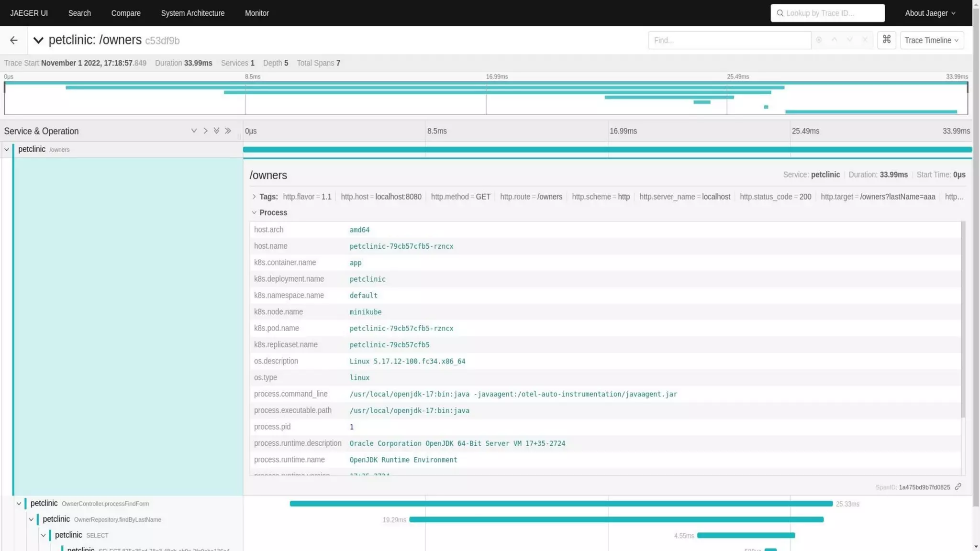Collapse all spans double-chevron right icon
980x551 pixels.
228,131
